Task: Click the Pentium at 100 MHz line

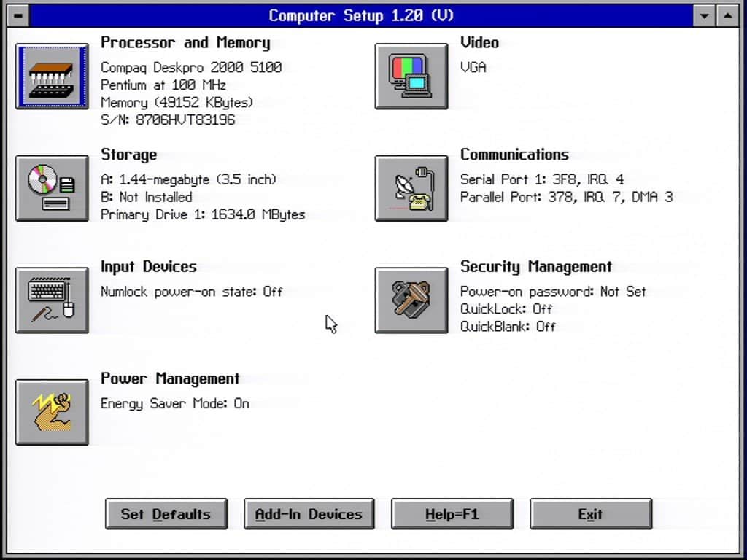Action: click(x=163, y=85)
